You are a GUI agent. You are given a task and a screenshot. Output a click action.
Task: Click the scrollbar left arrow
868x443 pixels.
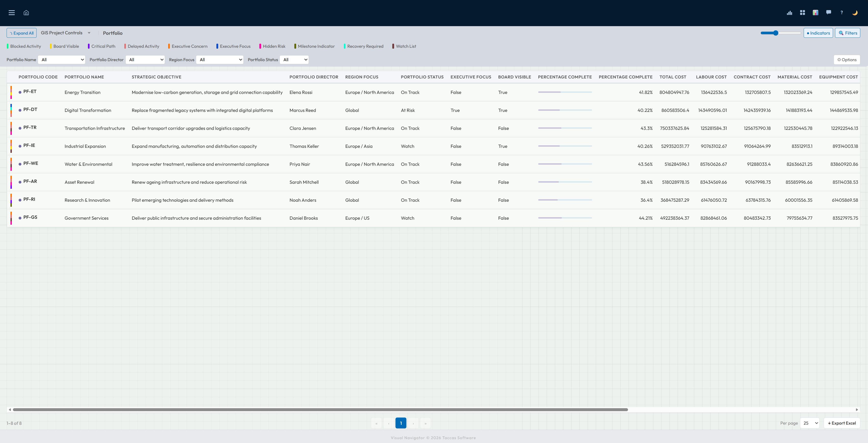[10, 410]
